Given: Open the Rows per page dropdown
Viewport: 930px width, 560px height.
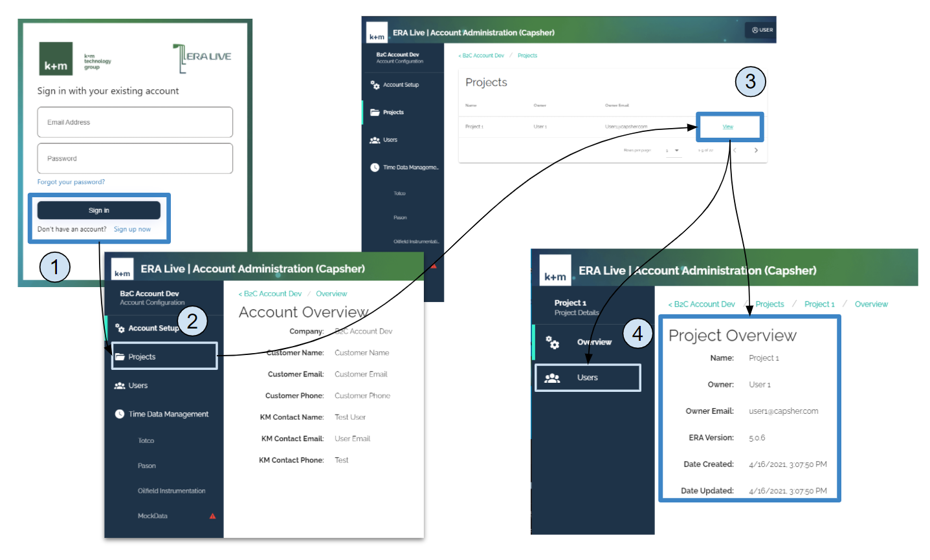Looking at the screenshot, I should point(673,151).
